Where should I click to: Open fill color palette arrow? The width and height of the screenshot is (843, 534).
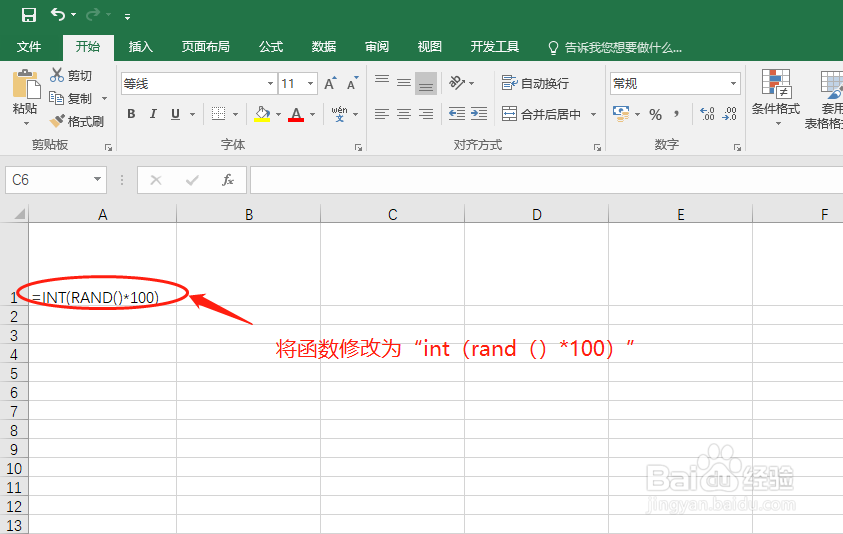(x=278, y=115)
